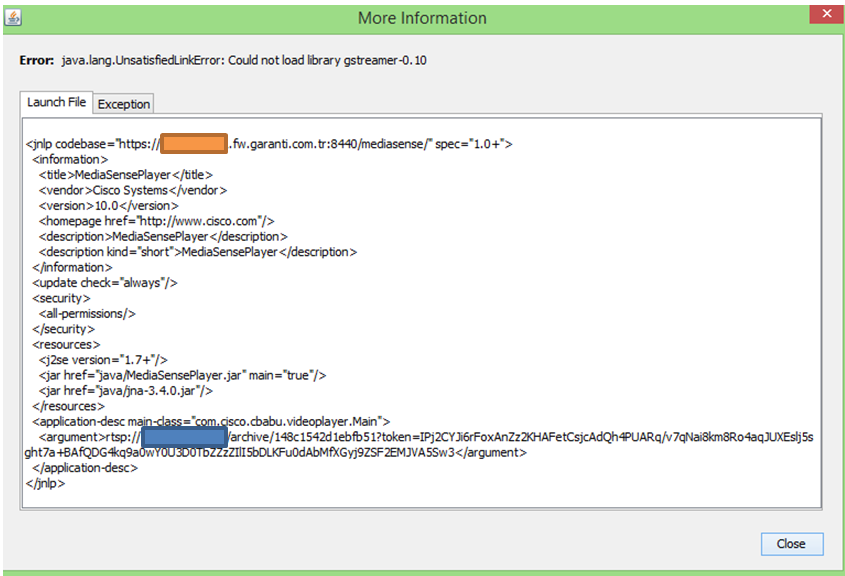
Task: Click the UnsatisfiedLinkError error message text
Action: pos(244,60)
